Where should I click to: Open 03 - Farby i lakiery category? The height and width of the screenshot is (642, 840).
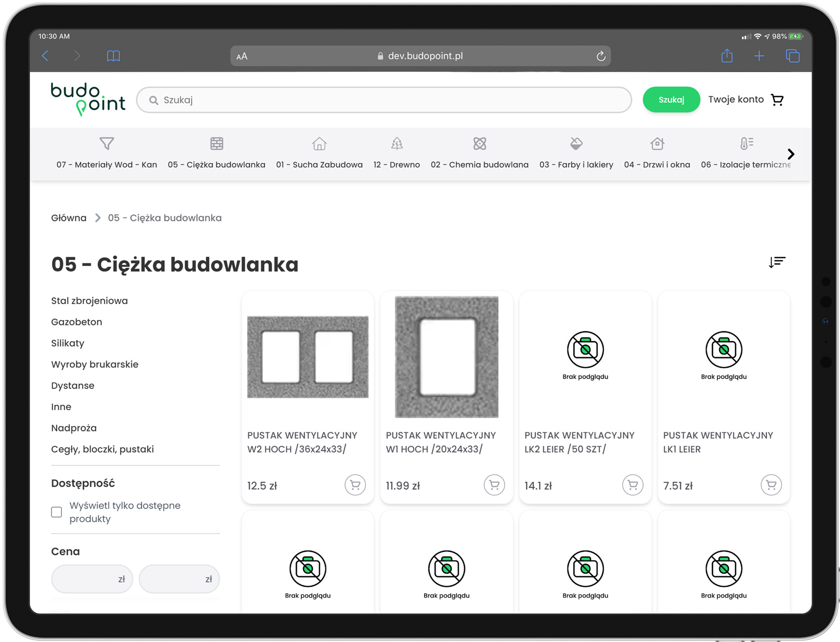[576, 165]
